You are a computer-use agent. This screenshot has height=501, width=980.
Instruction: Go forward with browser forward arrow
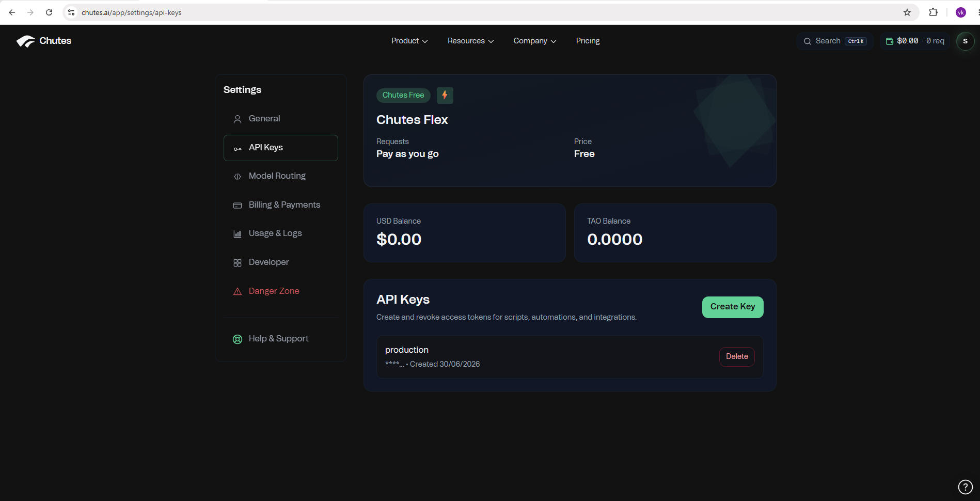tap(30, 12)
